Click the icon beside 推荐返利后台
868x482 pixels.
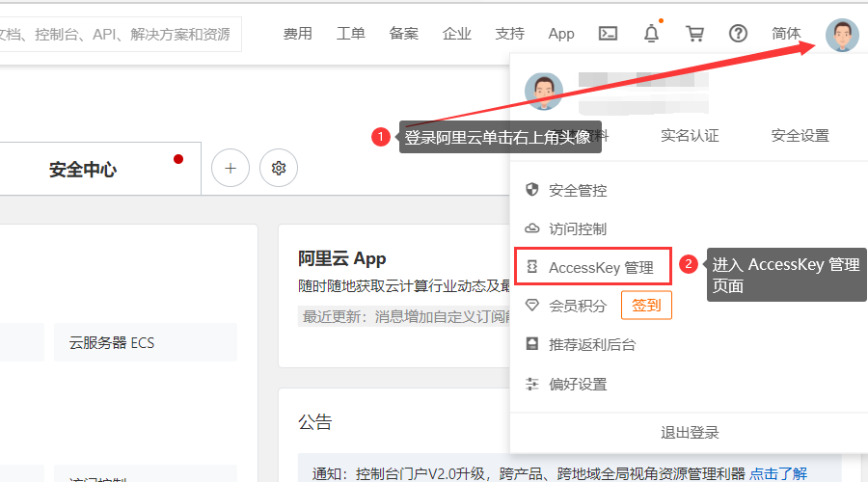(x=532, y=344)
